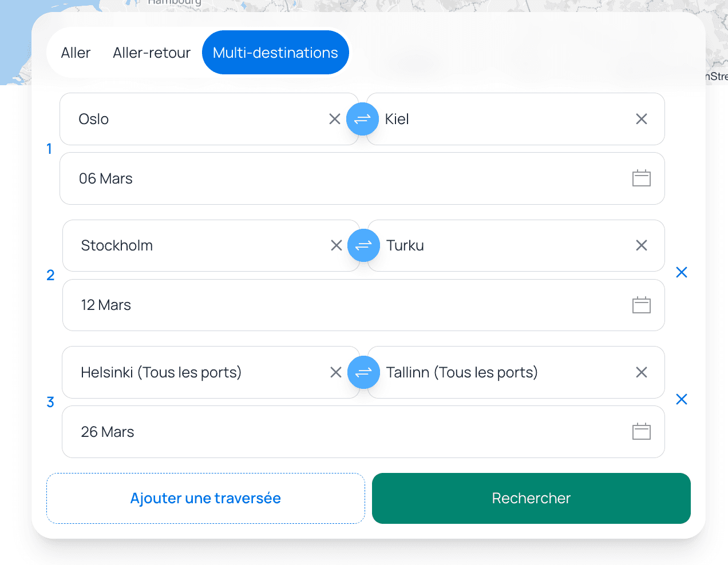Click Ajouter une traversée button
The height and width of the screenshot is (565, 728).
205,498
